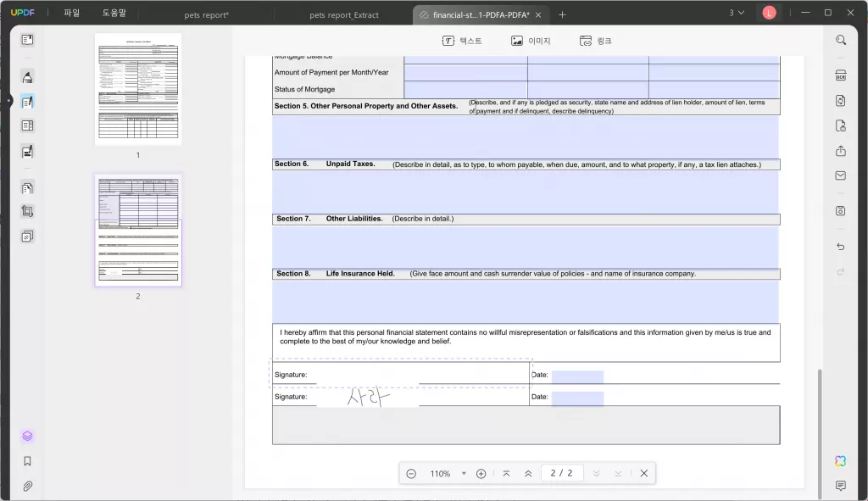
Task: Select the financial-st...1-PDFA-PDFA* tab
Action: pos(481,15)
